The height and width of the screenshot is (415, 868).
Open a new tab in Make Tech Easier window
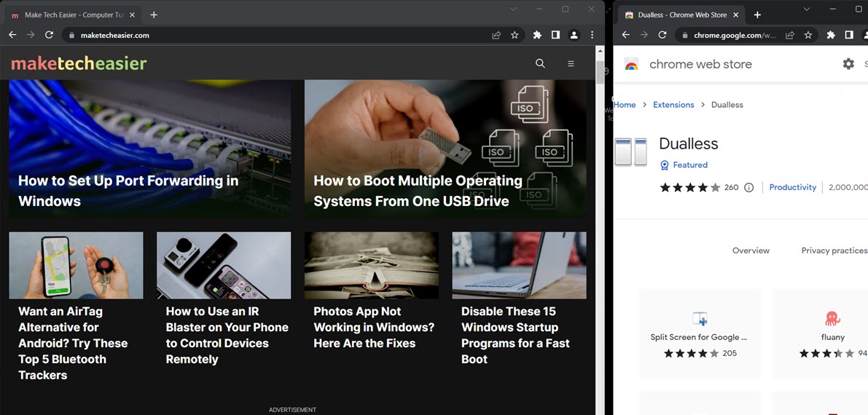[154, 15]
